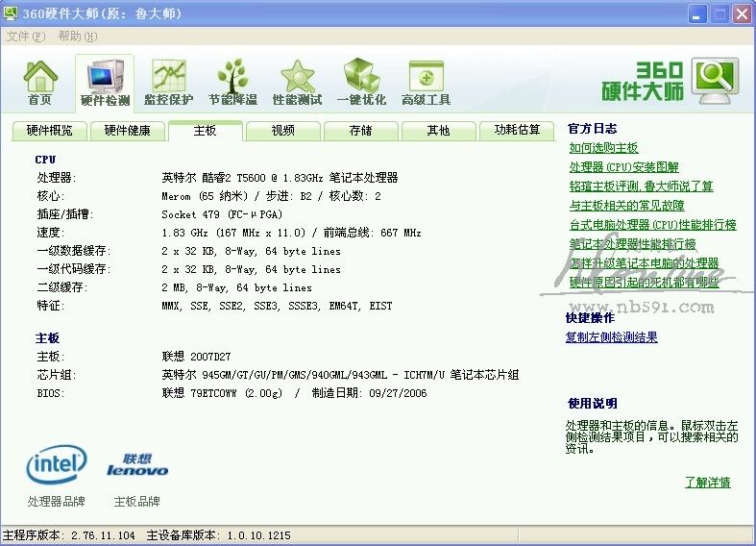Click the 360硬件大师 monitor logo icon

point(716,81)
